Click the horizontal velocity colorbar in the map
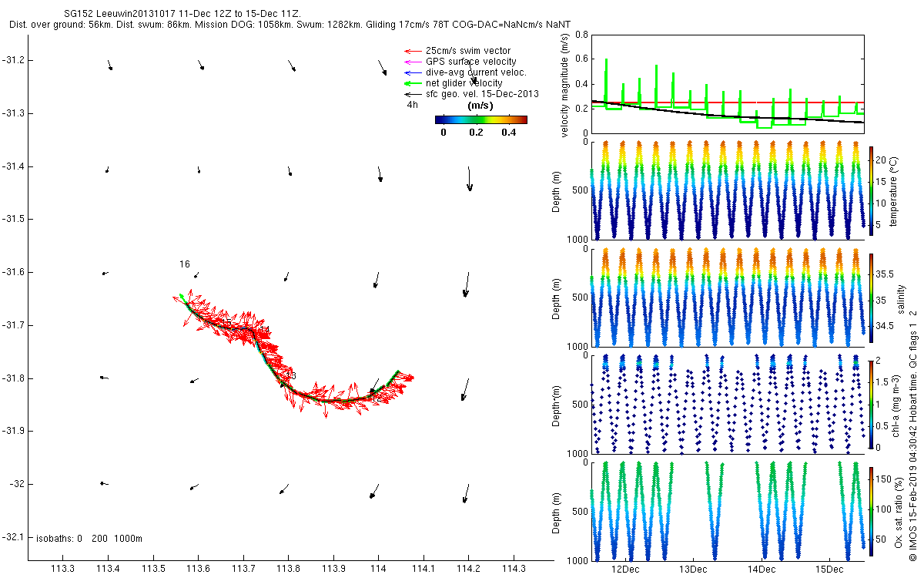Viewport: 924px width, 578px height. click(x=481, y=119)
